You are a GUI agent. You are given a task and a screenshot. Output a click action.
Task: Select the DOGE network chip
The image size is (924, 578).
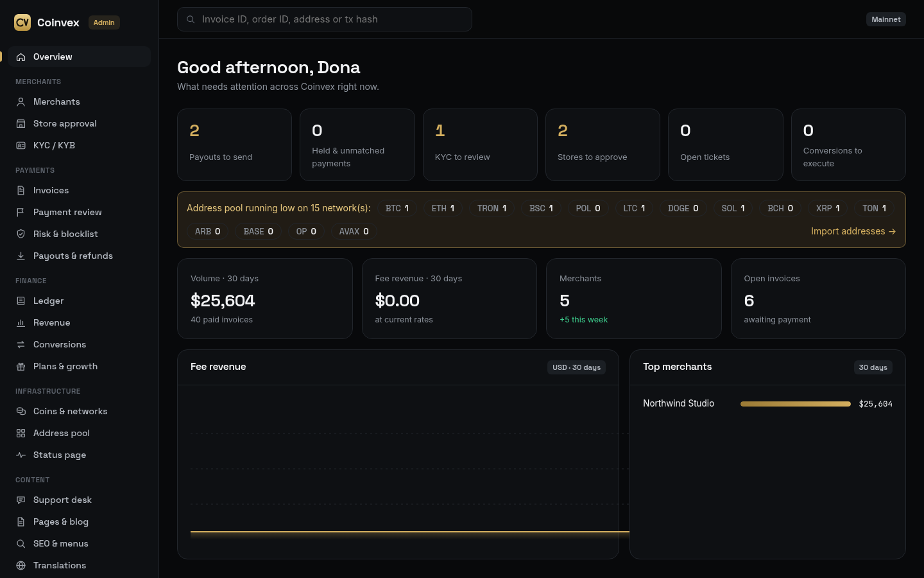pyautogui.click(x=683, y=208)
